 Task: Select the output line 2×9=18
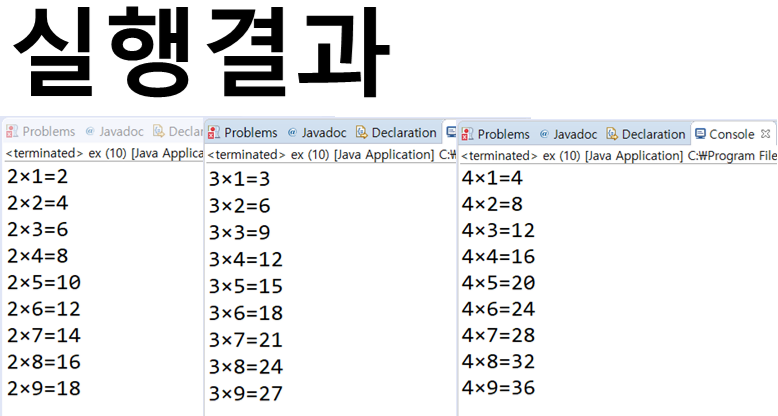pos(44,388)
